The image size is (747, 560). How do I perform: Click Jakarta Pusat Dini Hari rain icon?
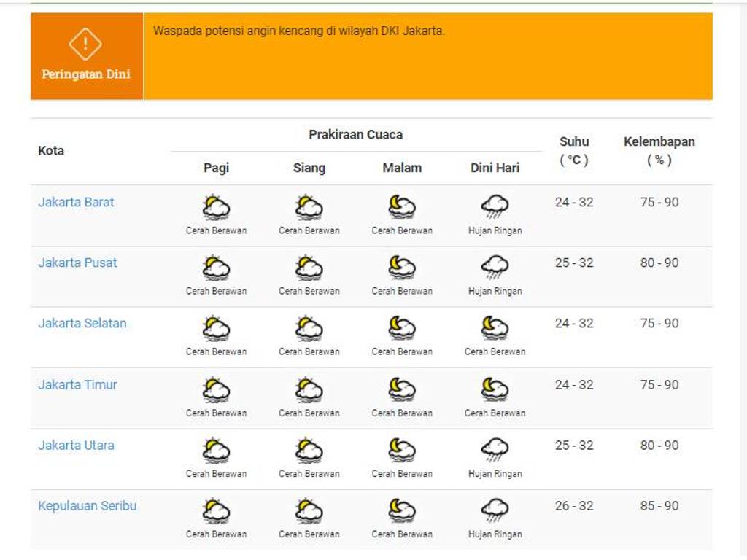(x=495, y=268)
